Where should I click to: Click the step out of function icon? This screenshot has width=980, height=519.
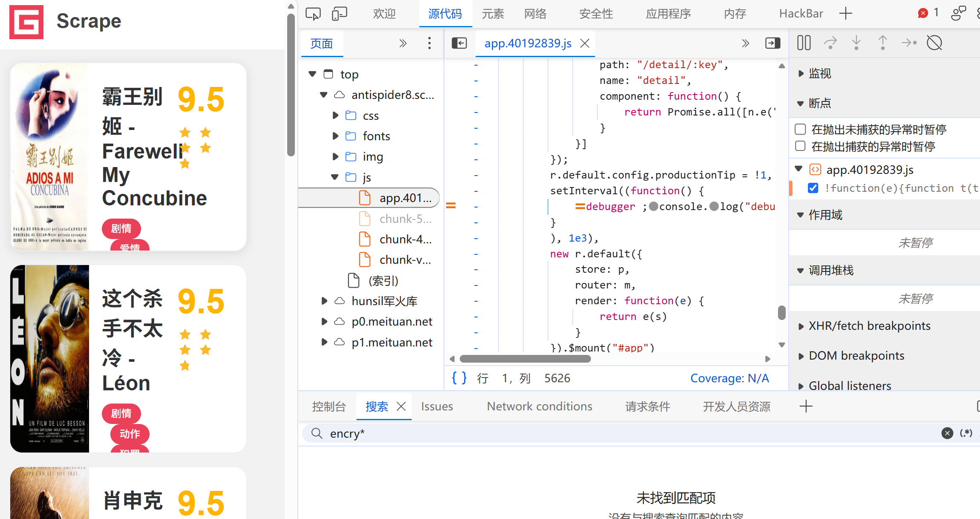pyautogui.click(x=883, y=43)
